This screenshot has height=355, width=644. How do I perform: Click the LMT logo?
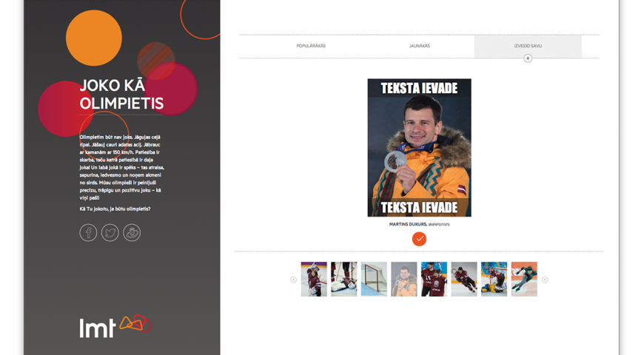tap(115, 326)
